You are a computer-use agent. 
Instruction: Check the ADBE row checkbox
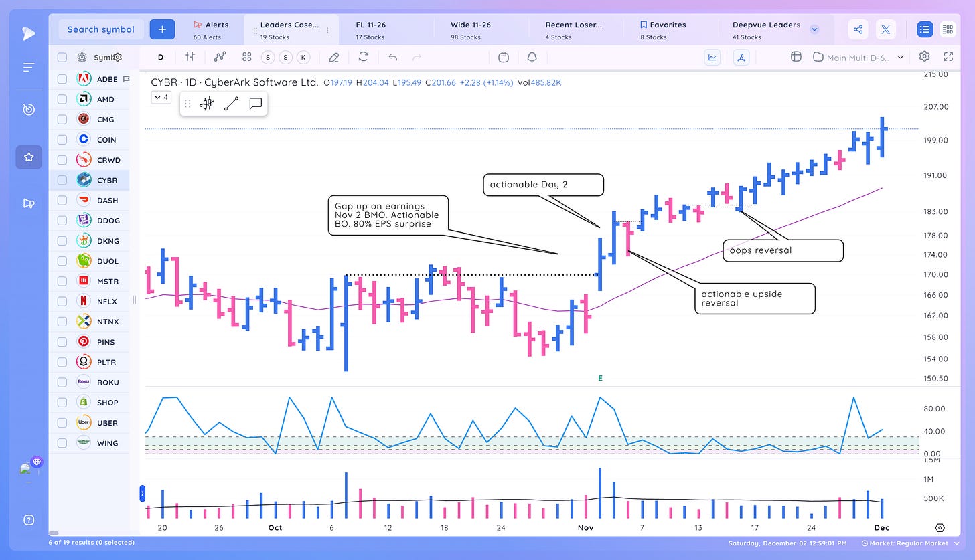coord(62,79)
